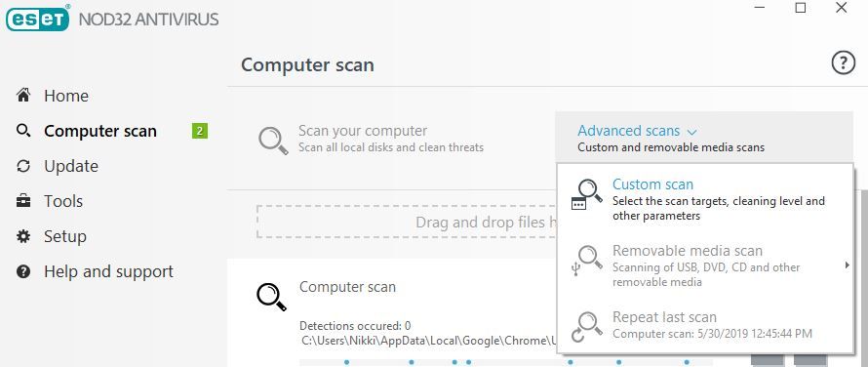Minimize the ESET window
Screen dimensions: 868x367
pos(760,8)
